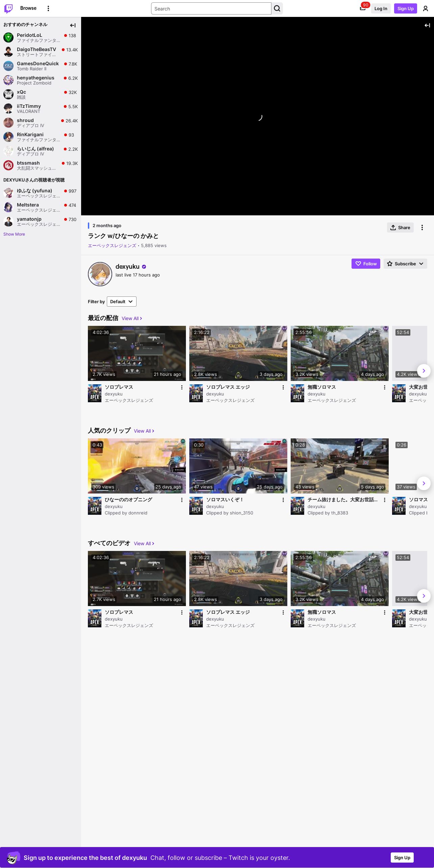
Task: Open the video more-options menu beside Share
Action: [x=422, y=227]
